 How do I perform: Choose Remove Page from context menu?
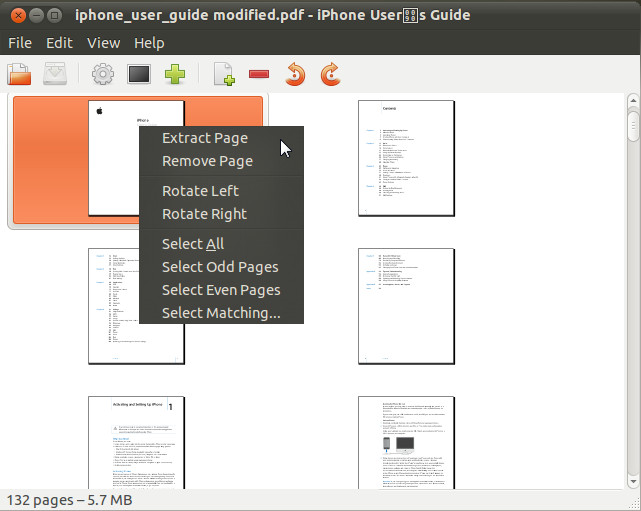click(221, 161)
